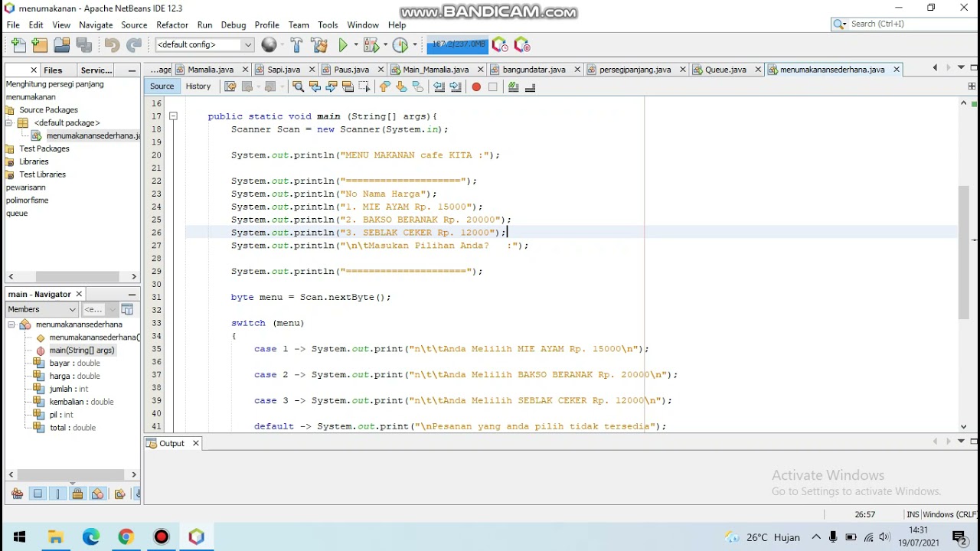
Task: Open the Debug Project dropdown arrow
Action: click(x=385, y=45)
